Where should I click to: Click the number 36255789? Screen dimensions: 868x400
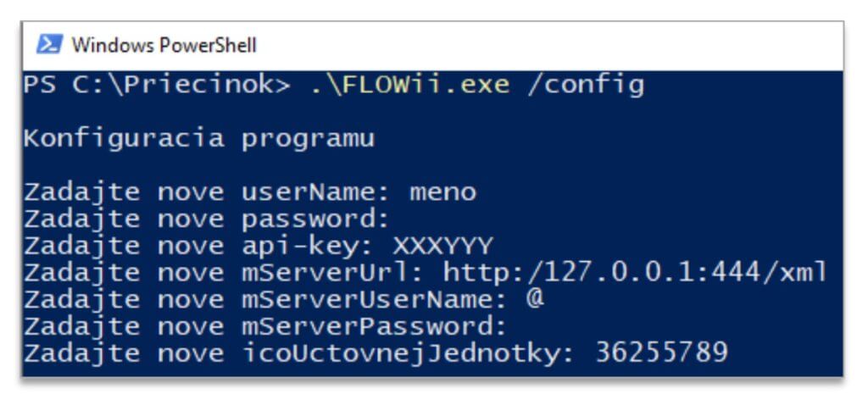(x=661, y=353)
